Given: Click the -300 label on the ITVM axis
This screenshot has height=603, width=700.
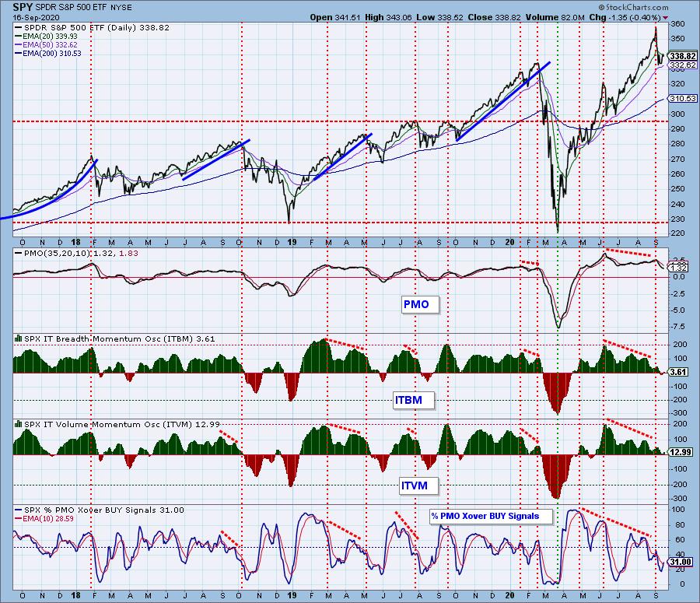Looking at the screenshot, I should pos(678,499).
